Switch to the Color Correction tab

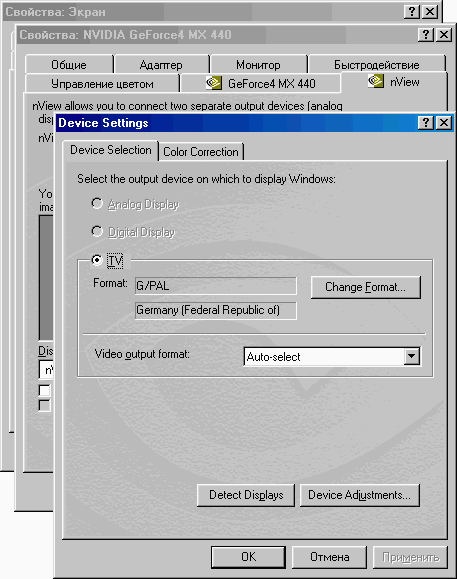[x=201, y=152]
